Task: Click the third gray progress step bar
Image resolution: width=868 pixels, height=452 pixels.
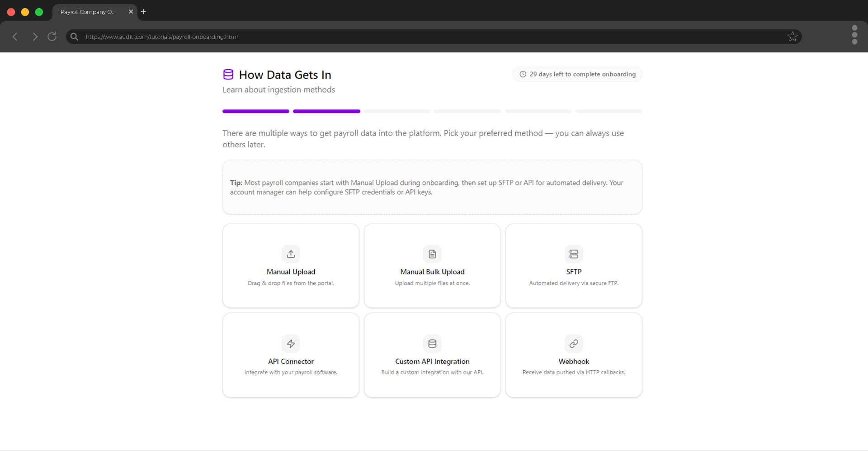Action: click(397, 111)
